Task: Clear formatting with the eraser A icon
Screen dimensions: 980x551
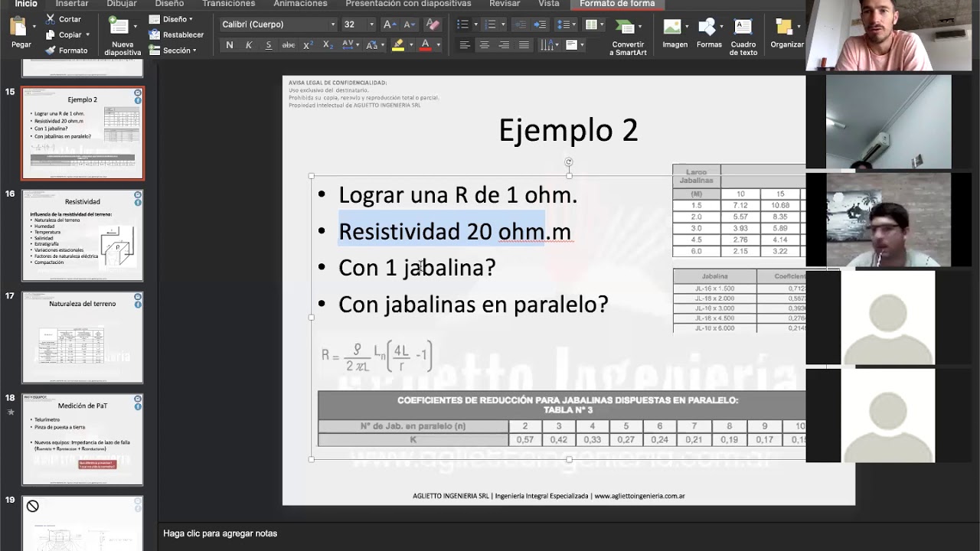Action: [433, 24]
